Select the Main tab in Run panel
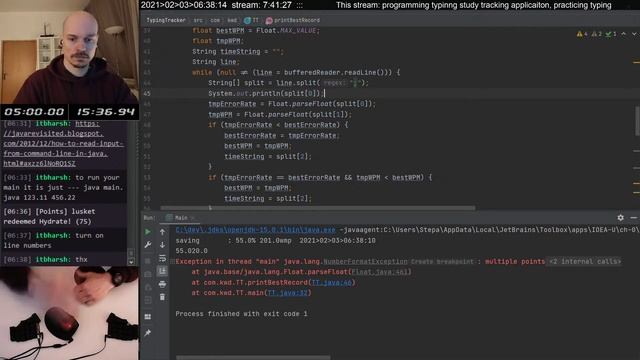The image size is (640, 360). click(x=181, y=218)
